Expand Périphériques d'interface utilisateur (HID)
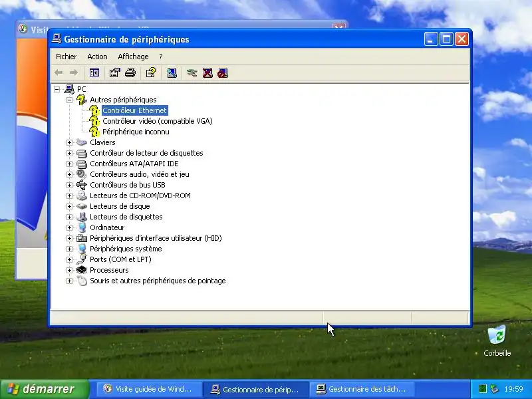This screenshot has width=532, height=399. click(70, 238)
